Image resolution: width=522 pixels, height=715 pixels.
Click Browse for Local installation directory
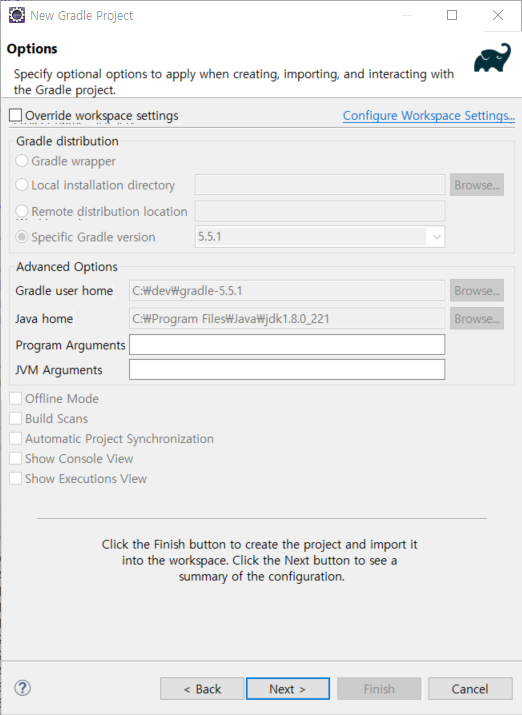[x=477, y=185]
